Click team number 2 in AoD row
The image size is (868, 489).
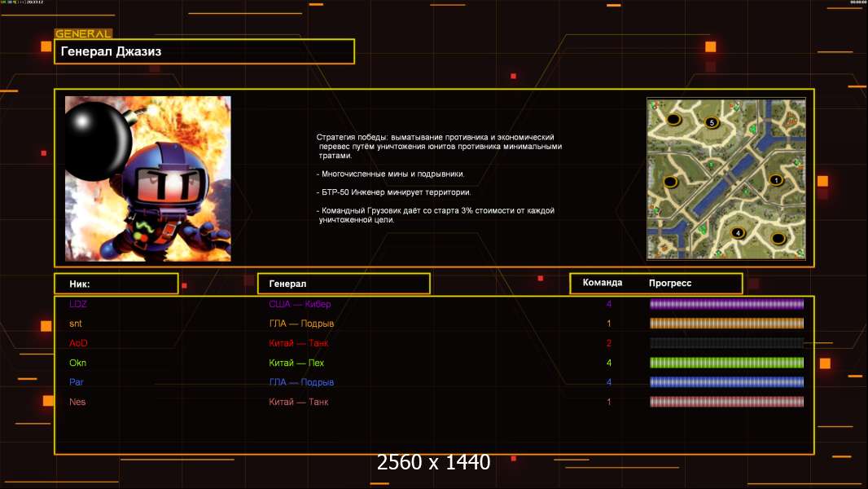click(x=609, y=343)
